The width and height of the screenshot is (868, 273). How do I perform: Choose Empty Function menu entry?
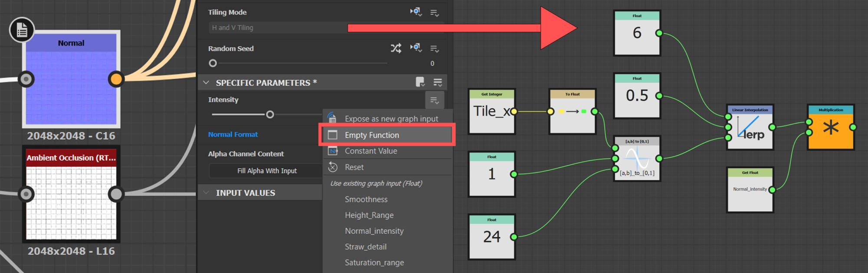[x=388, y=135]
